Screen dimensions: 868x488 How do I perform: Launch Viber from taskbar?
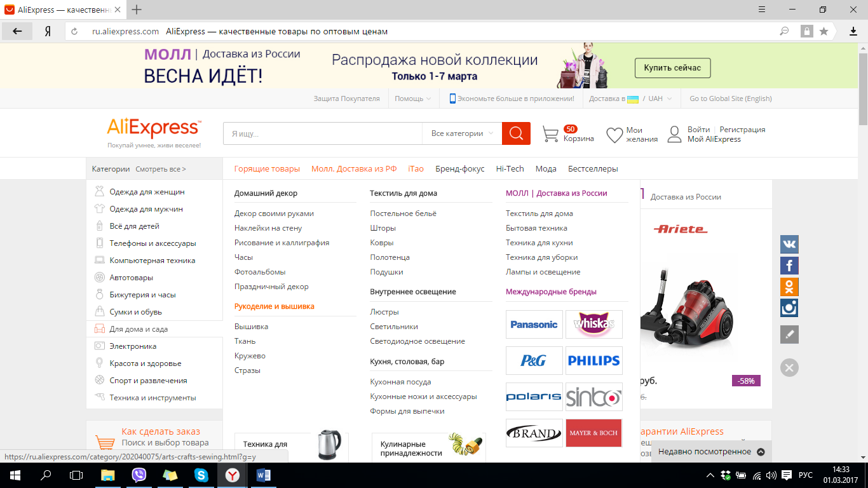click(139, 475)
